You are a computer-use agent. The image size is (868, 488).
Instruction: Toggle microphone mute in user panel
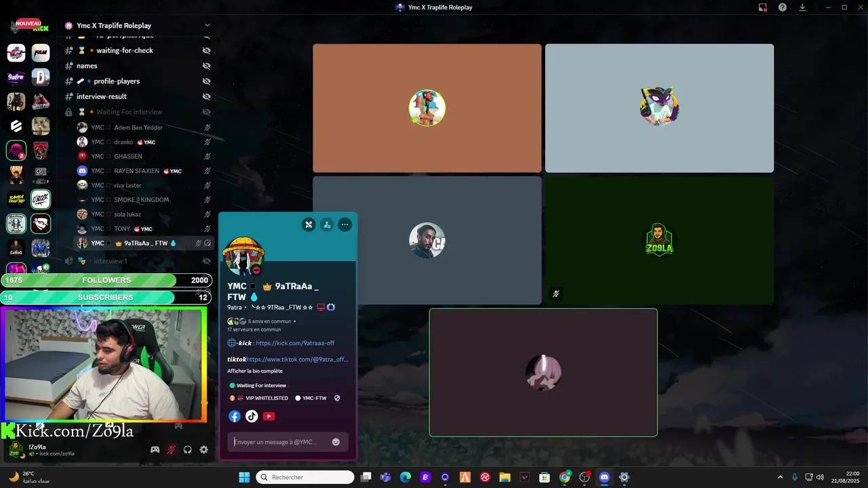click(171, 449)
